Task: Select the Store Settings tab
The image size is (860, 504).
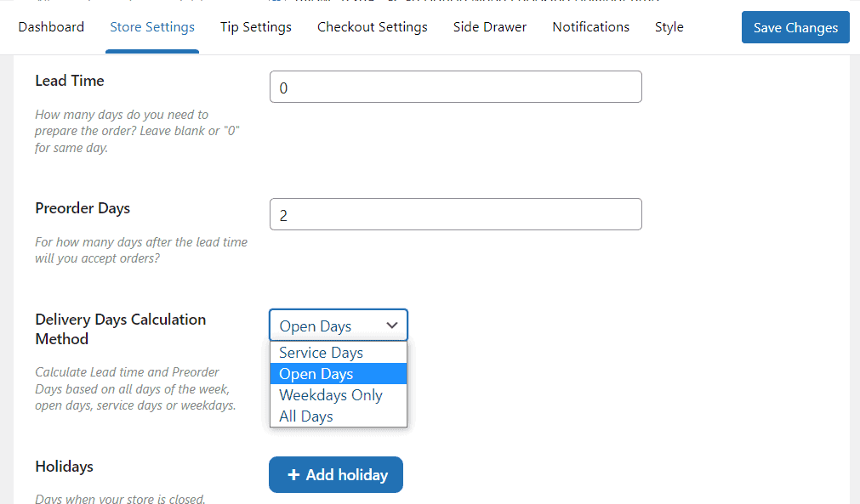Action: [x=152, y=27]
